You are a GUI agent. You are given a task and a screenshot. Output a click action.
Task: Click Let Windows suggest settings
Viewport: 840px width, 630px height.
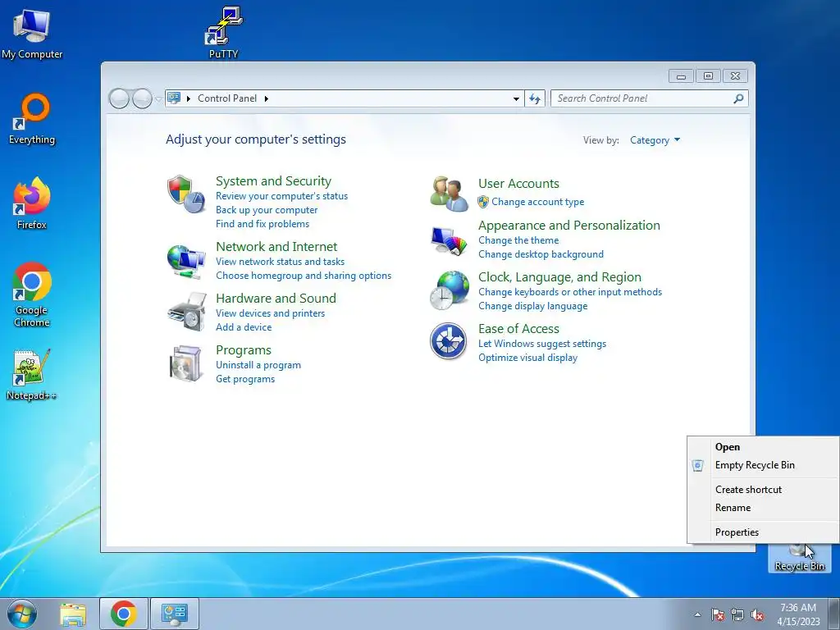[542, 344]
